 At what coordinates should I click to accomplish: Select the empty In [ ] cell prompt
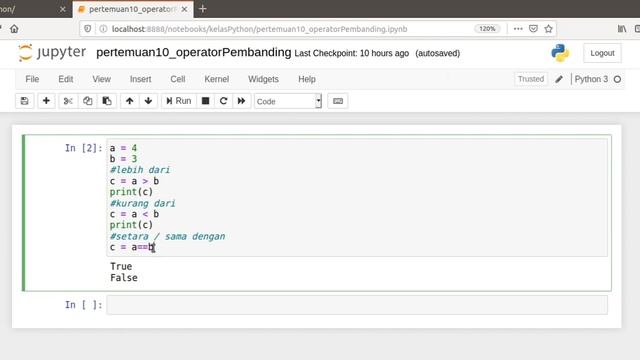click(x=83, y=305)
